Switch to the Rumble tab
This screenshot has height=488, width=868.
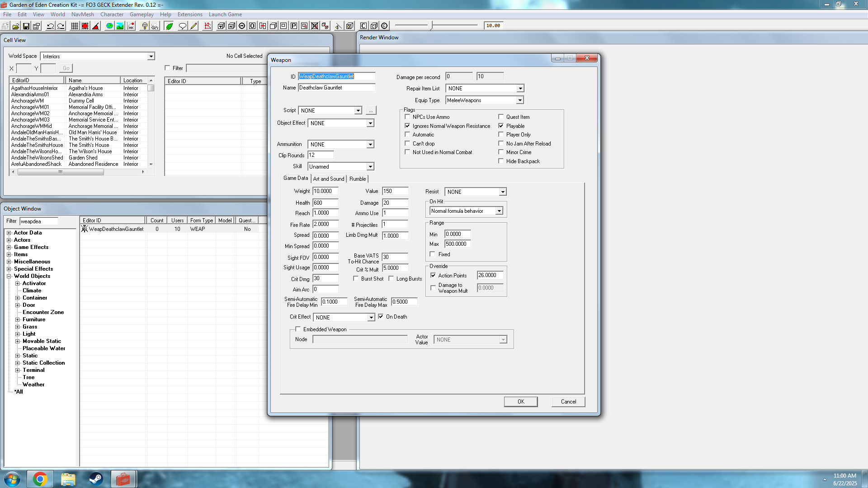[358, 179]
